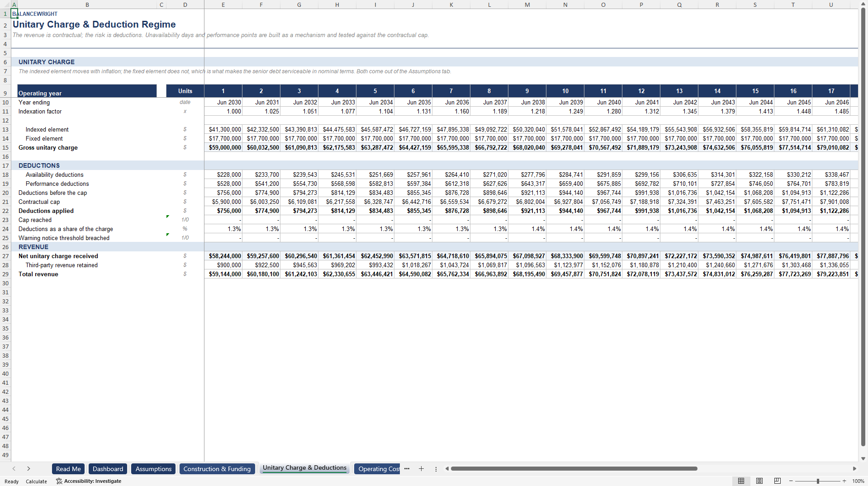Screen dimensions: 868x486
Task: Click the vertical scrollbar thumb
Action: [863, 226]
